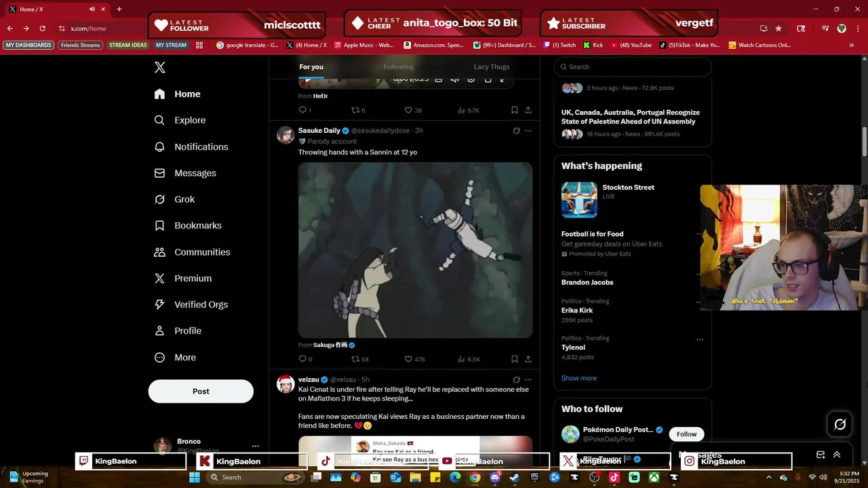Image resolution: width=868 pixels, height=488 pixels.
Task: Open Sasuke Daily profile avatar
Action: 285,135
